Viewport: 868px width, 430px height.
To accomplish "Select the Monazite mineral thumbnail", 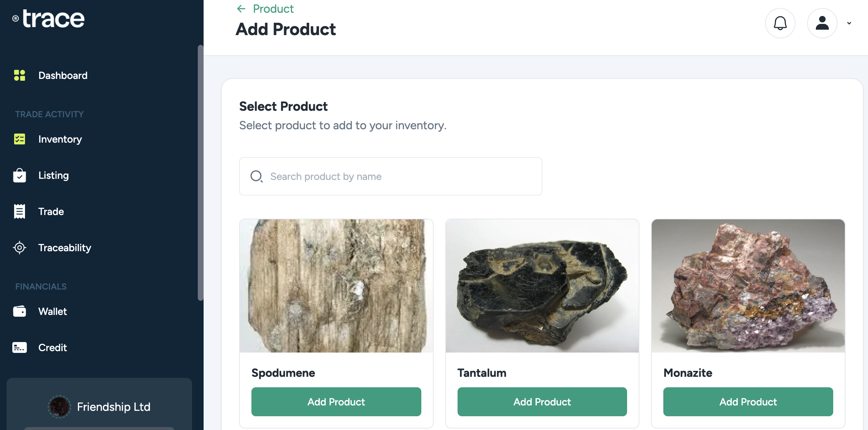I will [x=748, y=286].
